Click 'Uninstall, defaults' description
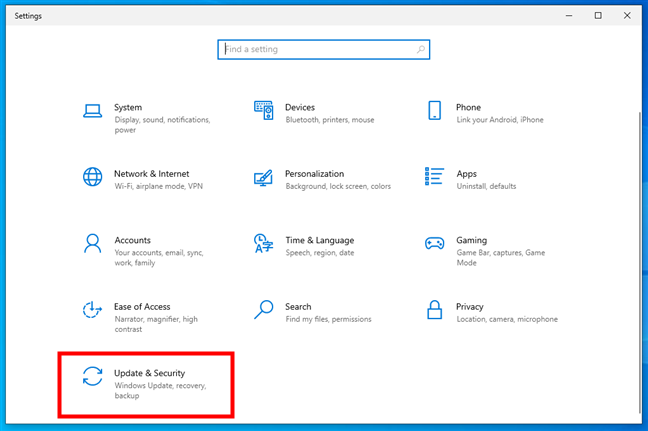The width and height of the screenshot is (648, 431). (x=486, y=186)
